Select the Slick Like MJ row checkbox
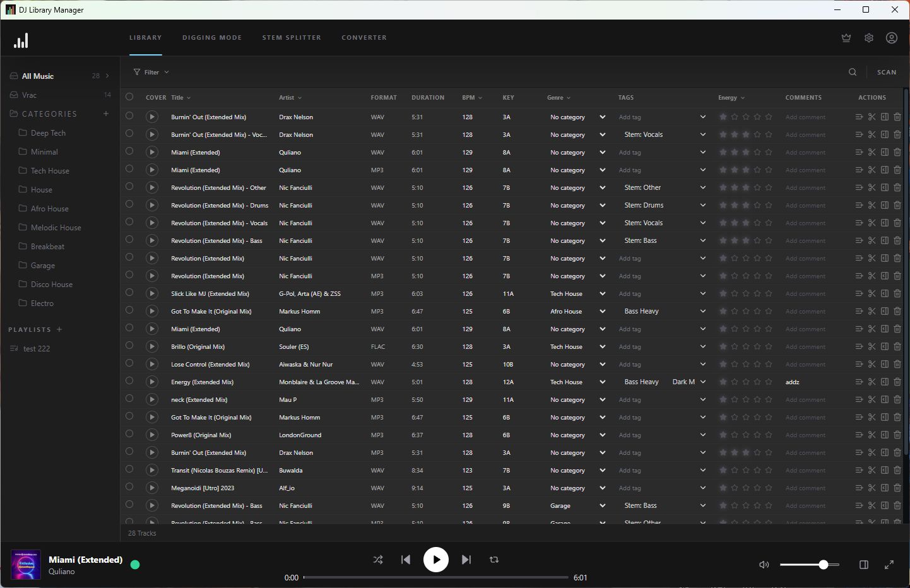 (x=129, y=293)
